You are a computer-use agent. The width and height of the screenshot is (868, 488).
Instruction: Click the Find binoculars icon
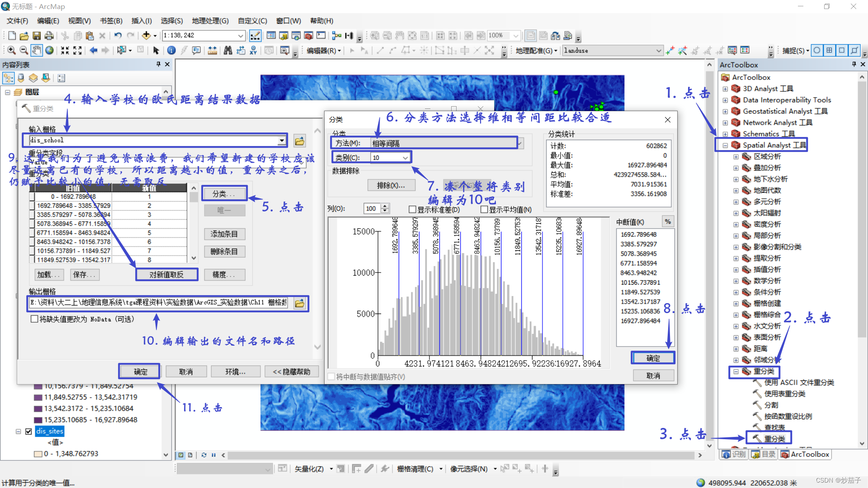click(228, 51)
